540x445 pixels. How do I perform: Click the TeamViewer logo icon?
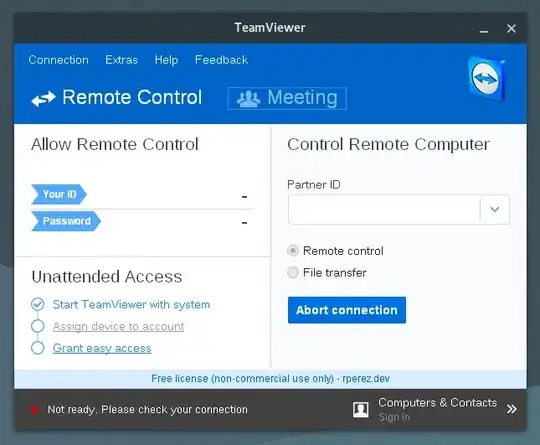487,79
